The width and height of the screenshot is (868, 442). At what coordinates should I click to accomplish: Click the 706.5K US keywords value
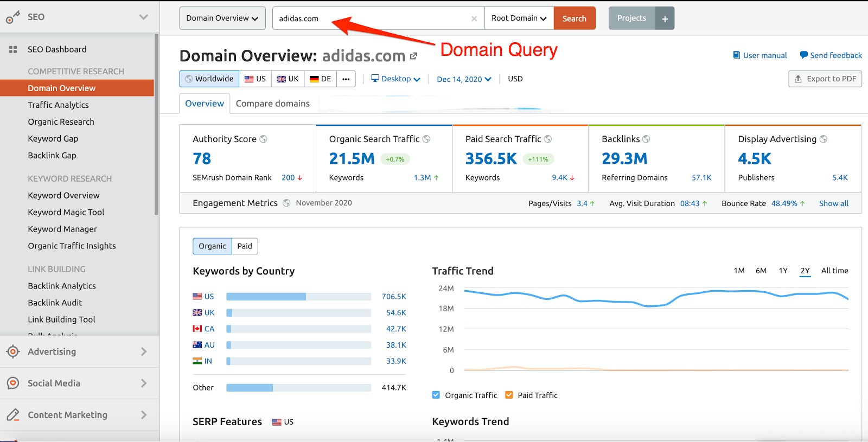click(x=394, y=297)
